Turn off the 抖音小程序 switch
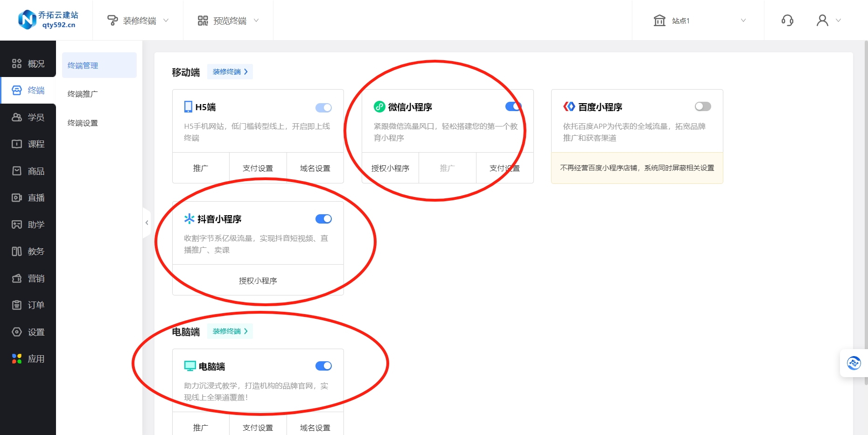The height and width of the screenshot is (435, 868). click(x=323, y=218)
